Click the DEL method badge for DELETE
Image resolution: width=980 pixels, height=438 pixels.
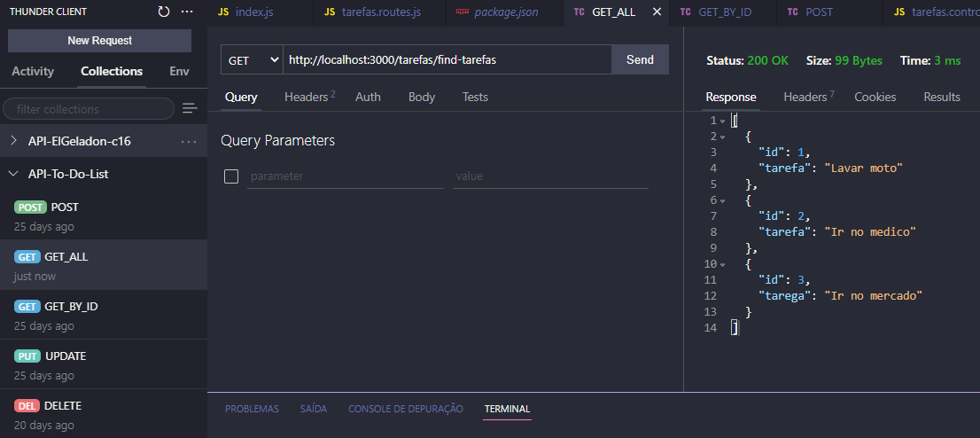tap(27, 406)
